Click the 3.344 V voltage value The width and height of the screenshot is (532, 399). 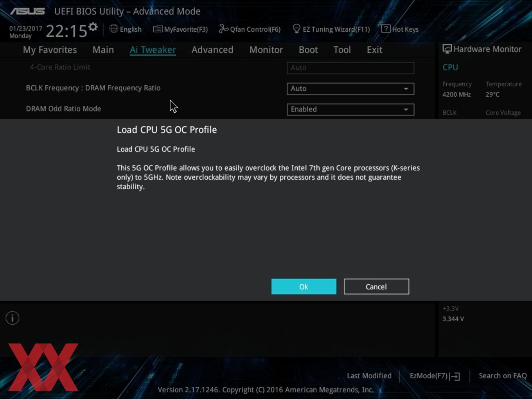453,319
